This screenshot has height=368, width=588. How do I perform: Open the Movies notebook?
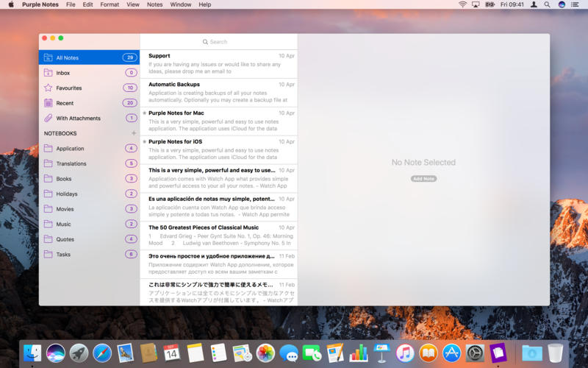(x=89, y=209)
